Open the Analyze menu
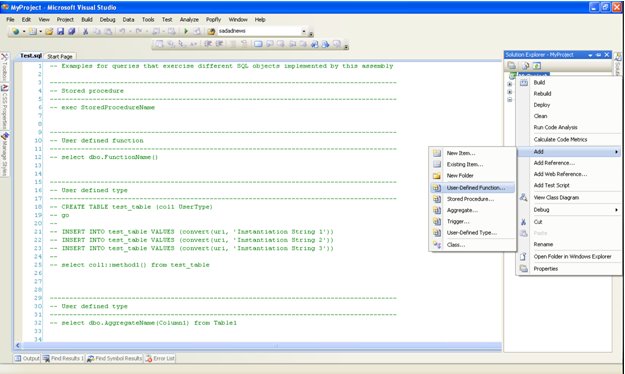This screenshot has width=625, height=374. (189, 19)
